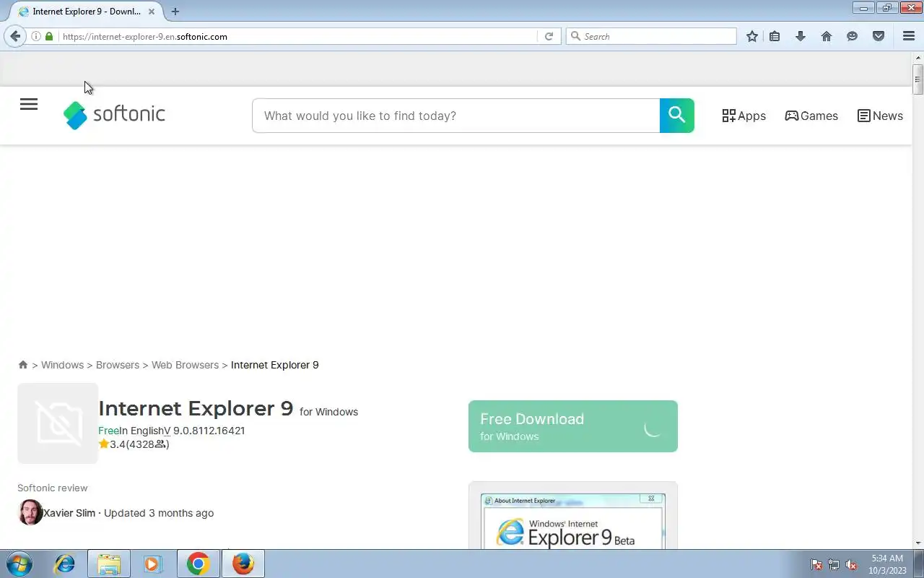
Task: Open the Apps menu item
Action: click(x=744, y=116)
